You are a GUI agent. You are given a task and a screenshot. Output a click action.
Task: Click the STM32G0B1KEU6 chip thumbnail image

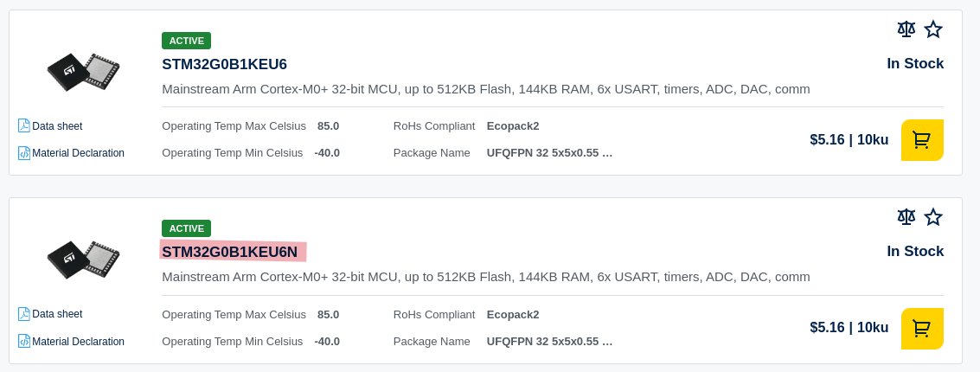click(x=83, y=72)
